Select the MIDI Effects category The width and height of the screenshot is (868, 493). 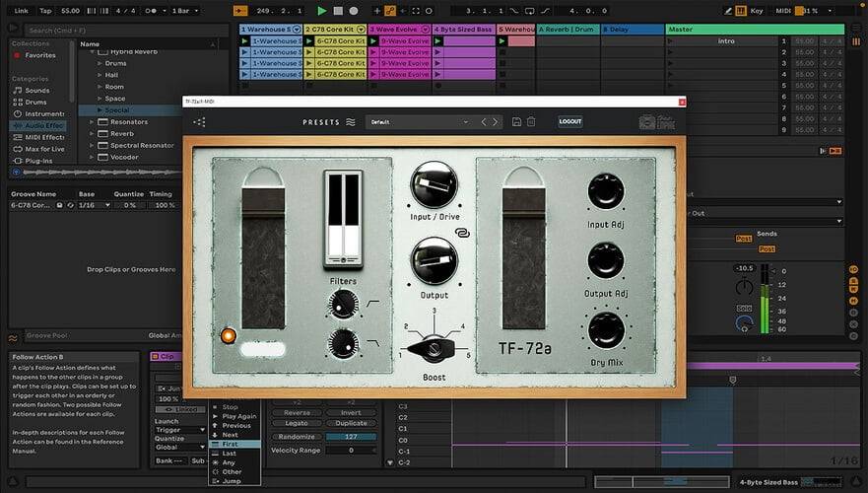click(38, 137)
